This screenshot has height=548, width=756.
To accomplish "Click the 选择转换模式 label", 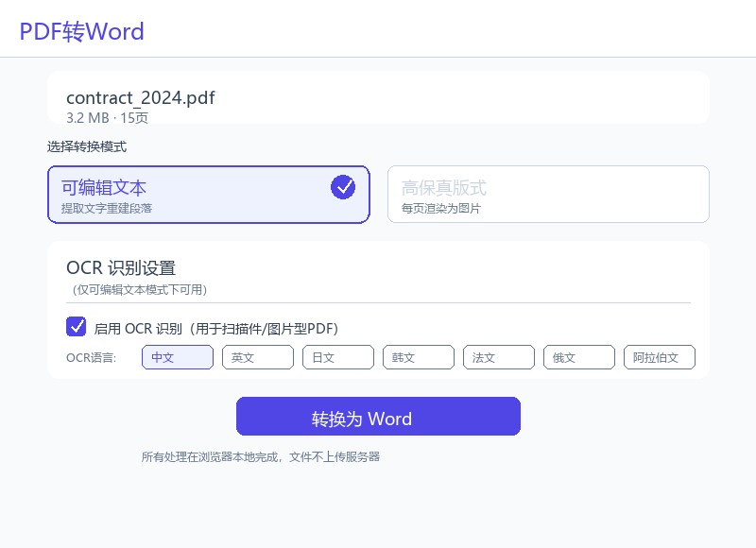I will coord(87,146).
